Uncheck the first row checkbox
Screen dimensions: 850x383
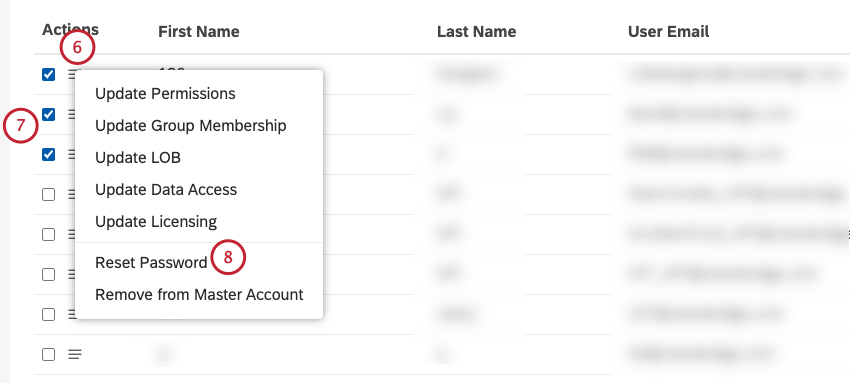pyautogui.click(x=48, y=75)
